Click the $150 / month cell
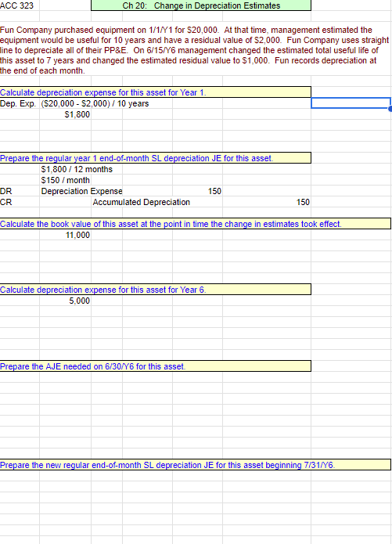This screenshot has height=544, width=392. pyautogui.click(x=65, y=180)
